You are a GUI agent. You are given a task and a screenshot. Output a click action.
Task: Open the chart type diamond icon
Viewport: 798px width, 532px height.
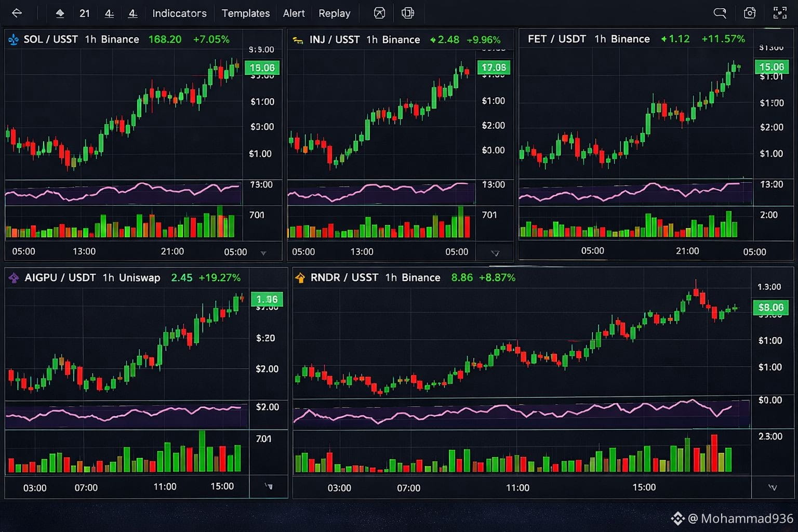[x=60, y=14]
